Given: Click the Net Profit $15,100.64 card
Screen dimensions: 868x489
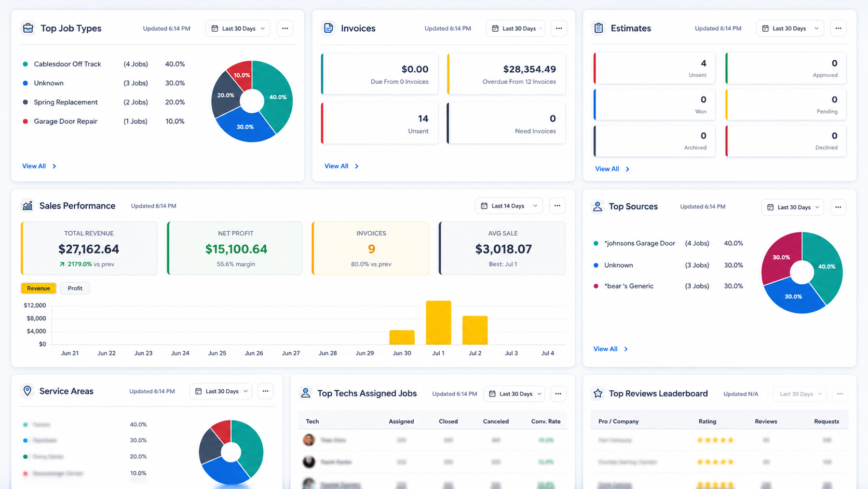Looking at the screenshot, I should click(x=235, y=248).
